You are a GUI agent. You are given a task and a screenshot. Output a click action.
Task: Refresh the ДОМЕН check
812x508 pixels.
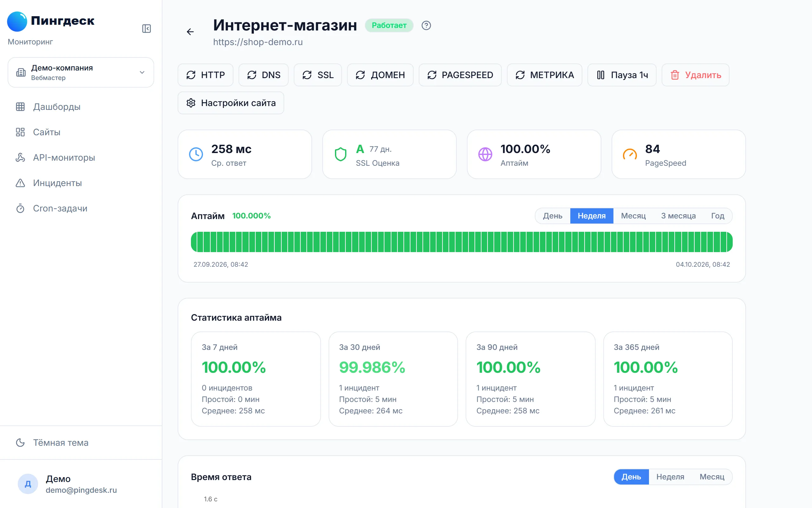[380, 75]
